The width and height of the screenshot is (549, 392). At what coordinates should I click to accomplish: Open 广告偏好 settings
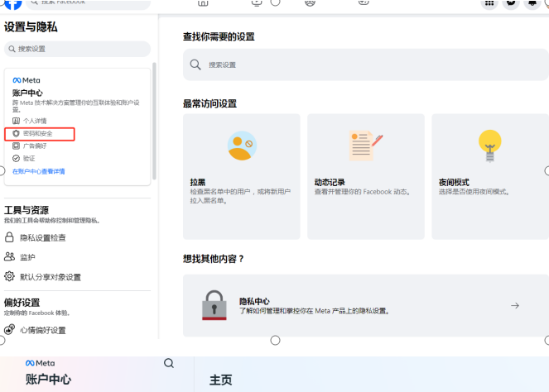(x=34, y=146)
